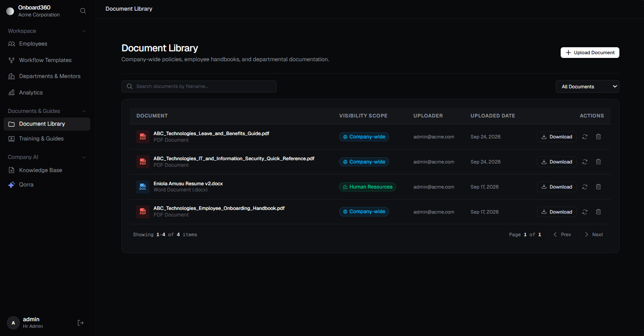Delete the IT_and_Information_Security_Quick_Reference.pdf document
The height and width of the screenshot is (336, 644).
point(598,162)
